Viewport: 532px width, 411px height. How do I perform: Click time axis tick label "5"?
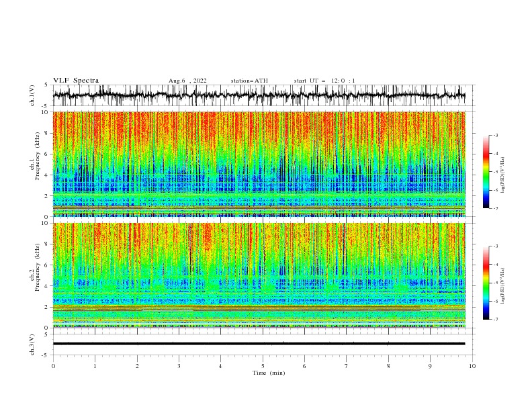point(263,366)
